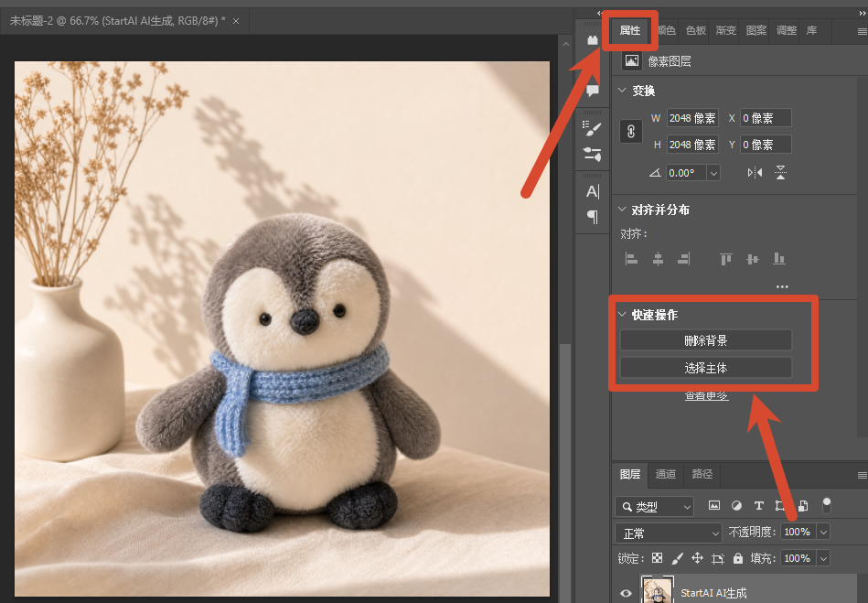
Task: Open the Character panel icon
Action: (593, 191)
